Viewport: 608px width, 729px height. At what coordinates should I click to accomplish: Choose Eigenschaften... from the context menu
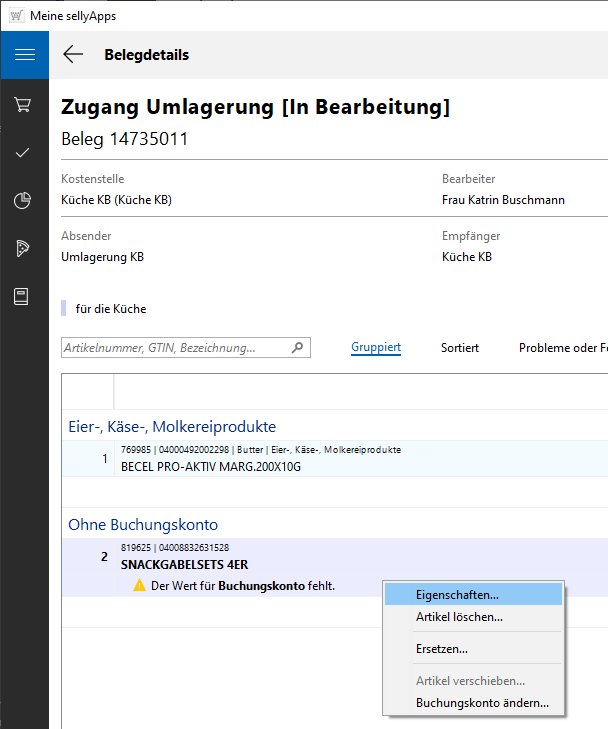457,594
